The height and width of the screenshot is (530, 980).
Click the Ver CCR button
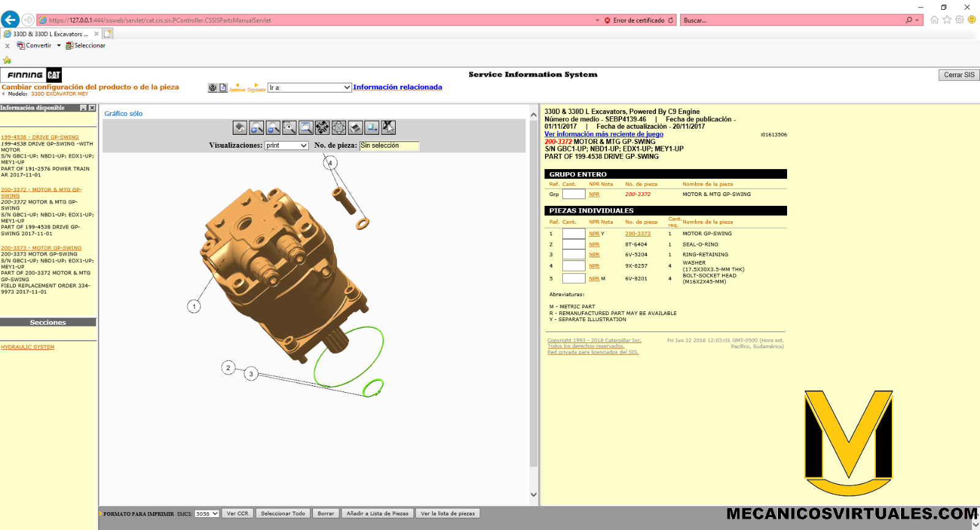(238, 513)
